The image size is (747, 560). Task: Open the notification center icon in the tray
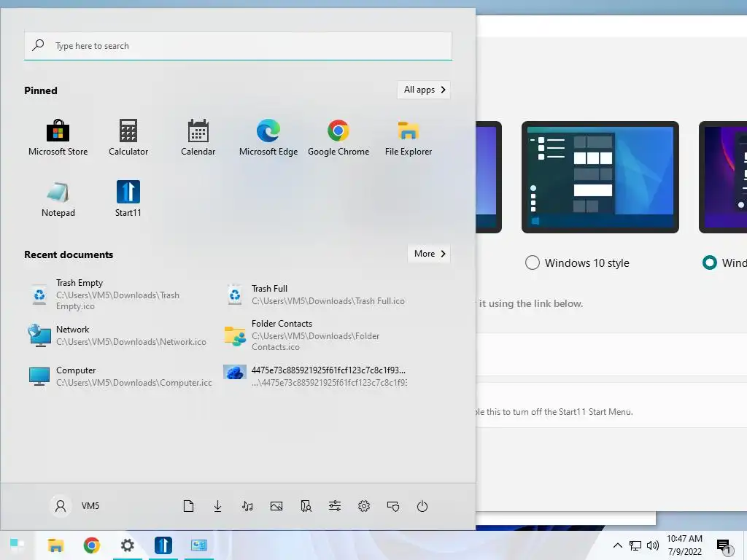723,545
